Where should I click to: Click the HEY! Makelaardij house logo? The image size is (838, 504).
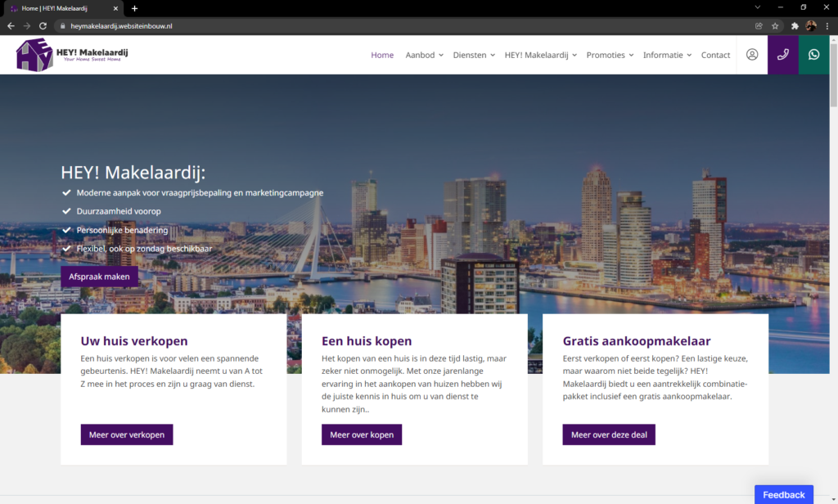coord(34,55)
